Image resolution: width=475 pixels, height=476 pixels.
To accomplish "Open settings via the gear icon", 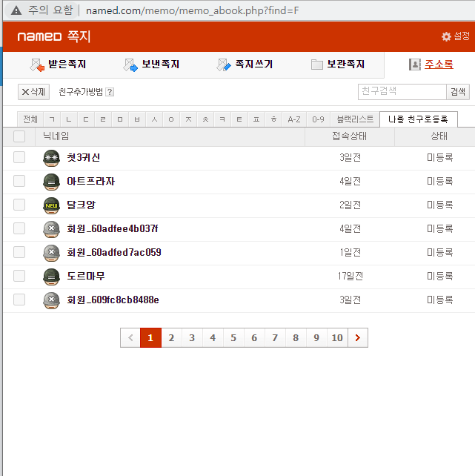I will tap(446, 36).
